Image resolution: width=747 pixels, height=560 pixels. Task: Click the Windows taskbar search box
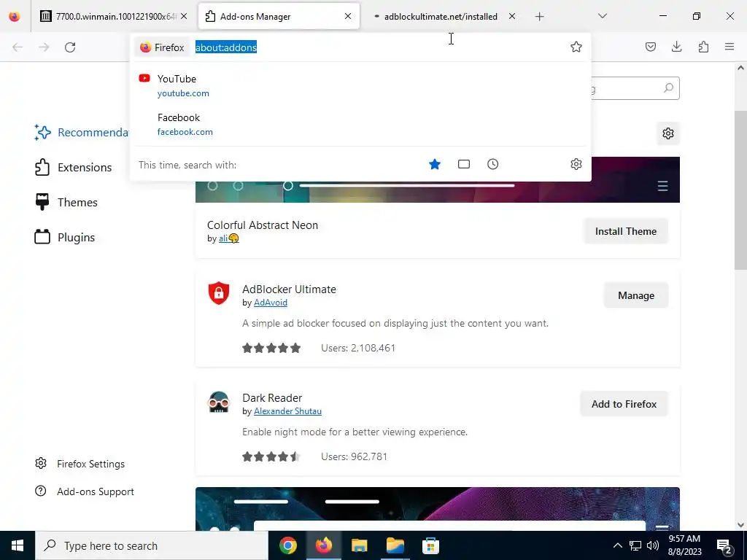point(152,545)
